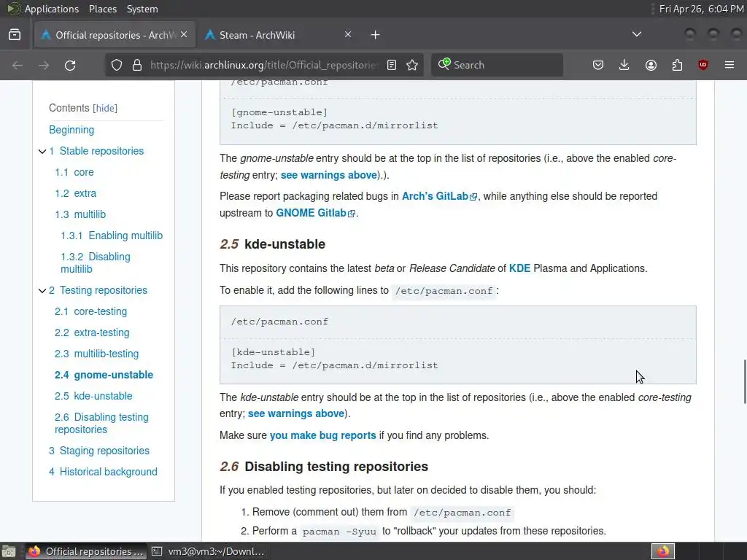Click the URL address bar

[x=264, y=65]
